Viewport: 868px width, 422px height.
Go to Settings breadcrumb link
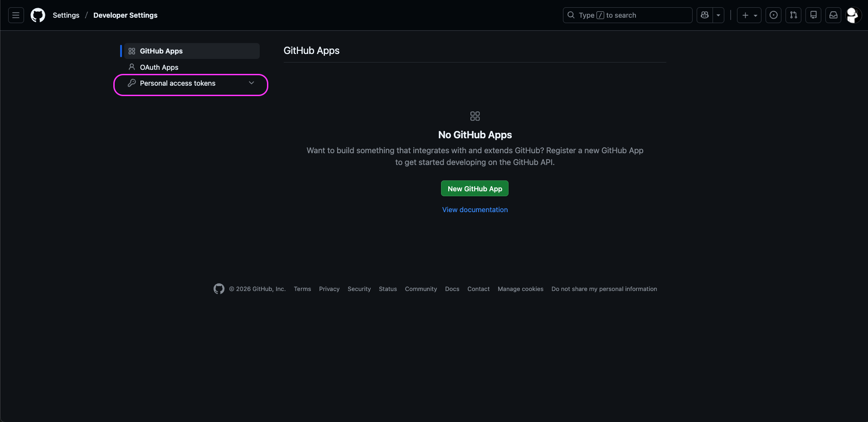tap(66, 15)
